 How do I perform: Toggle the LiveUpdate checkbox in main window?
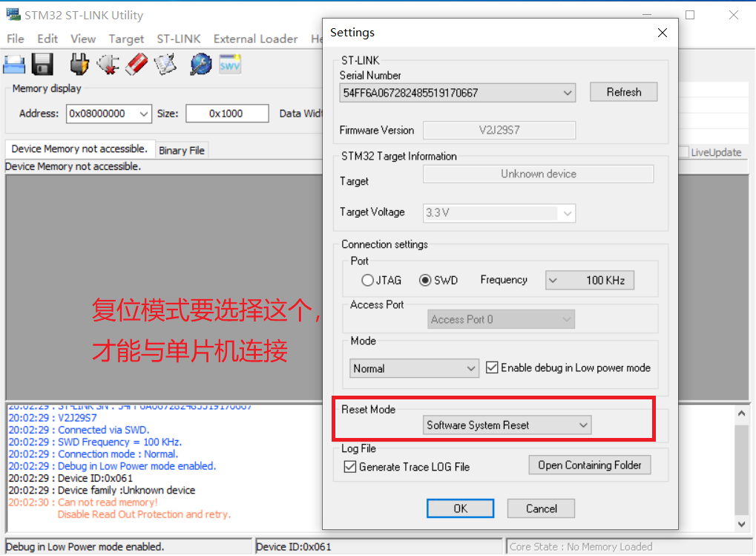(683, 152)
